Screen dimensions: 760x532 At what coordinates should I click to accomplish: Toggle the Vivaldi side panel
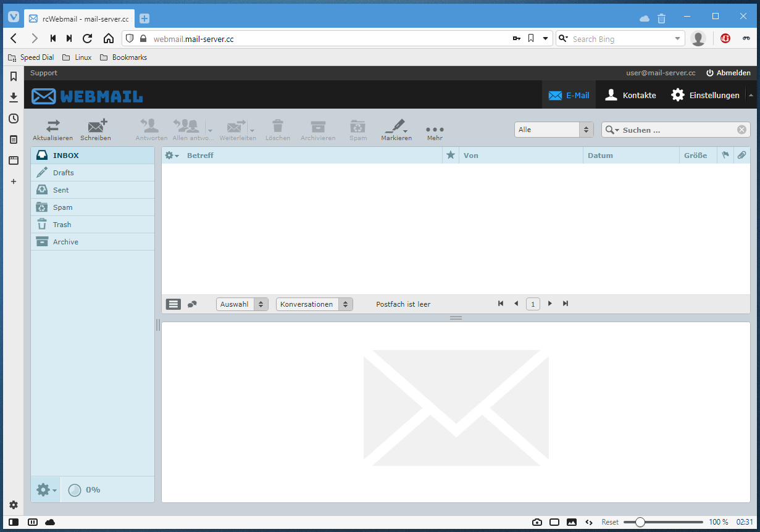coord(14,522)
